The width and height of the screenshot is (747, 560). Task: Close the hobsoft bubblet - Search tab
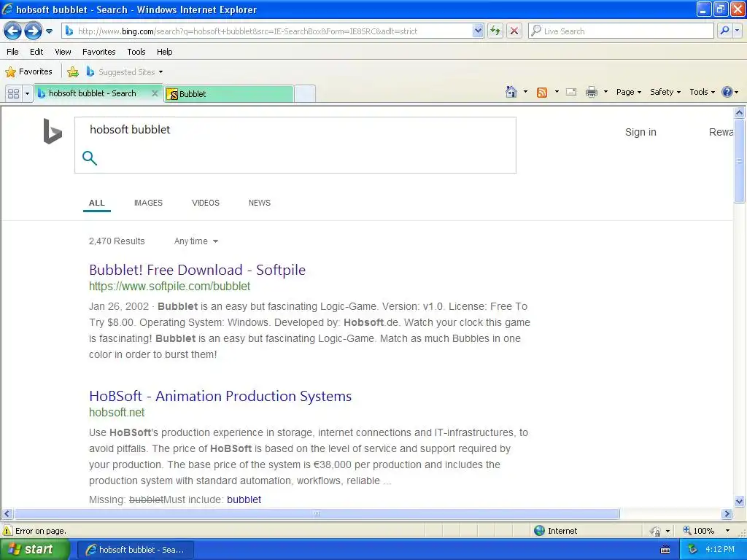click(155, 93)
